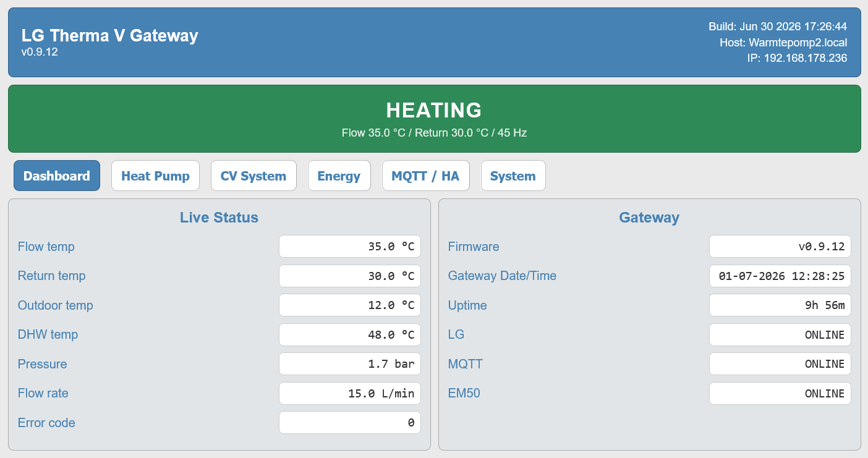
Task: Go to the Energy tab
Action: 339,176
